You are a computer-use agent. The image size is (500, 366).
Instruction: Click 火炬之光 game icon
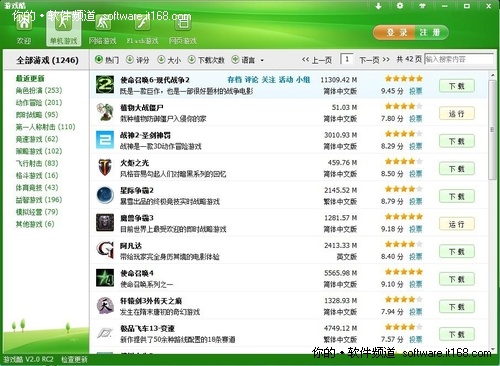point(105,167)
